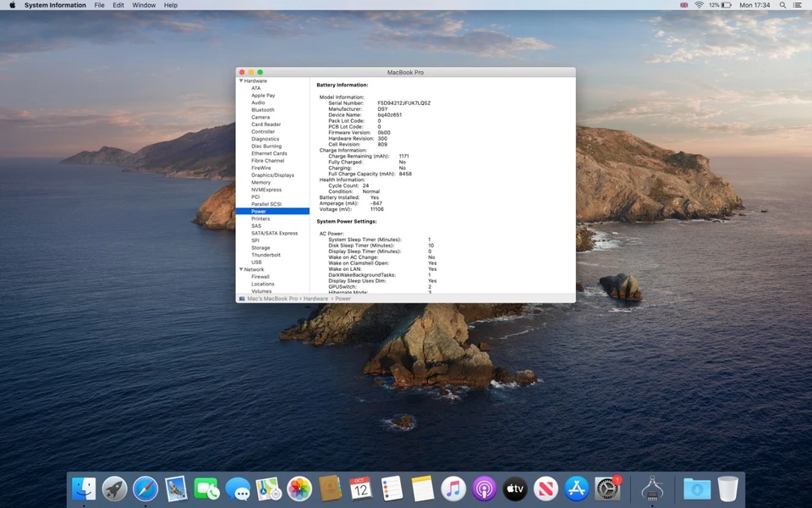Open the File menu

[x=100, y=5]
